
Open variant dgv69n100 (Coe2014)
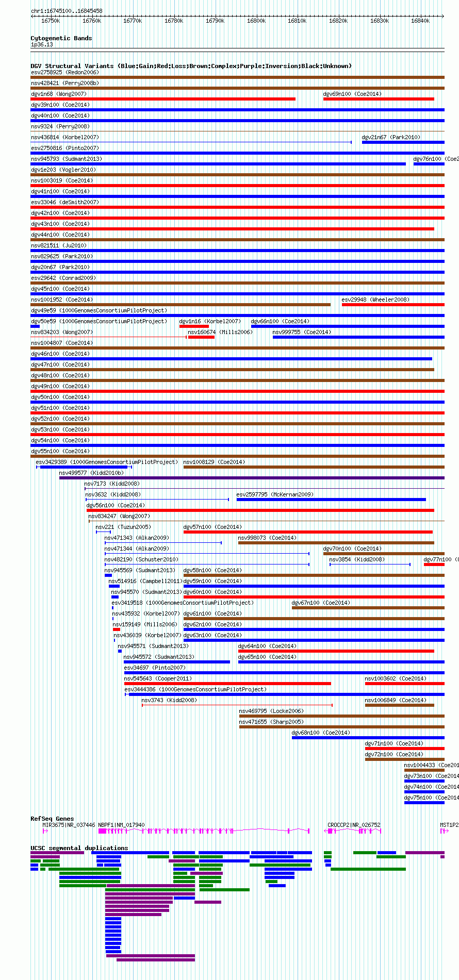tap(353, 94)
